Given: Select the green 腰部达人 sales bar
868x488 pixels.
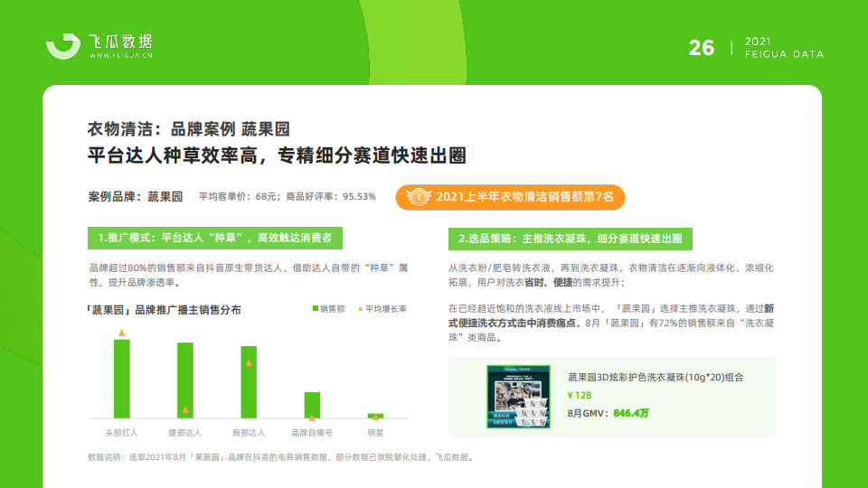Looking at the screenshot, I should (x=184, y=380).
